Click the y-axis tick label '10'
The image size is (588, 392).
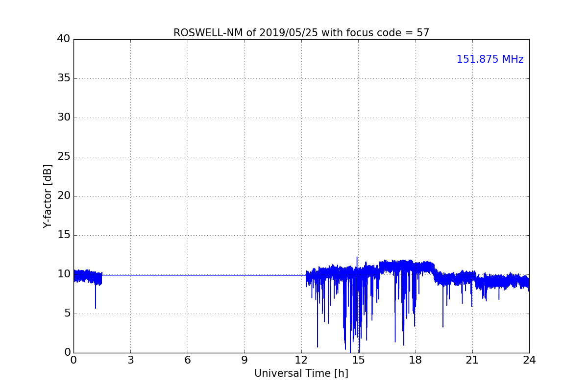pyautogui.click(x=64, y=274)
